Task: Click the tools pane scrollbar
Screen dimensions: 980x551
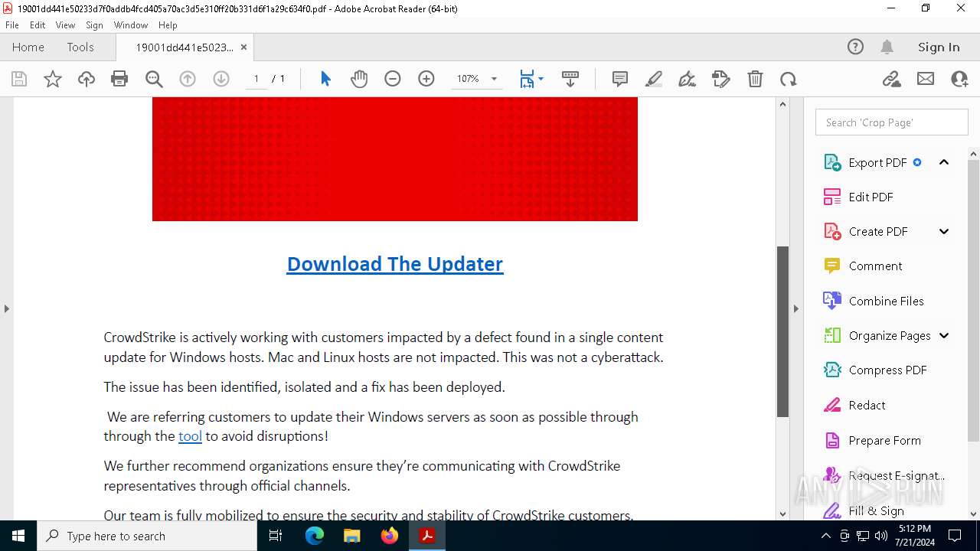Action: click(974, 301)
